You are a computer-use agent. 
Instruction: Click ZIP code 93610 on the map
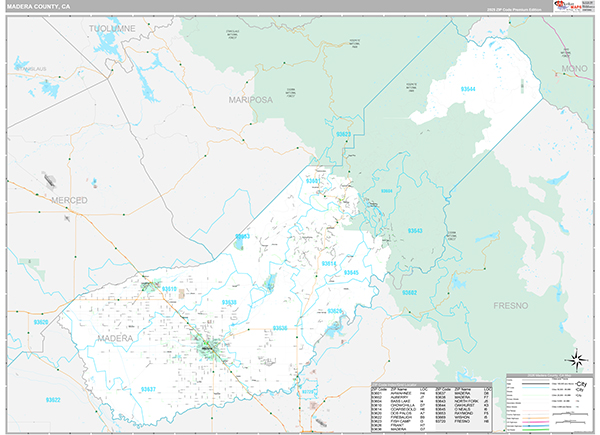click(169, 289)
